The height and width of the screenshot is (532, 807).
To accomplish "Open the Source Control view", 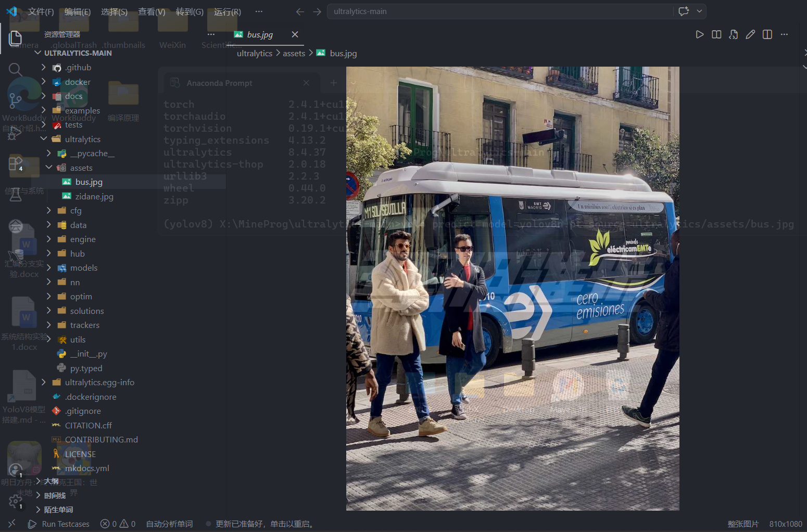I will 15,100.
